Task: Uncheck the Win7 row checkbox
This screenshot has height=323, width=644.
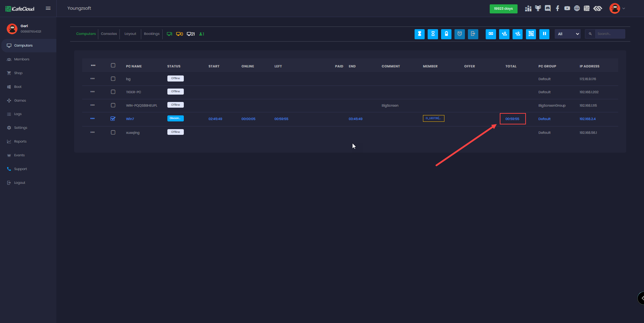Action: point(113,119)
